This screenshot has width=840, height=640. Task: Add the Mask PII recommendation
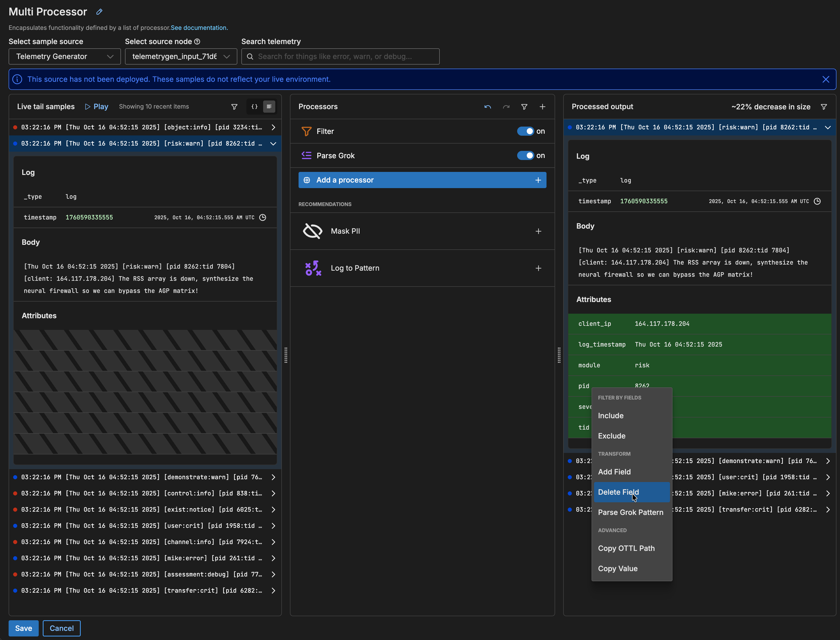pos(538,231)
